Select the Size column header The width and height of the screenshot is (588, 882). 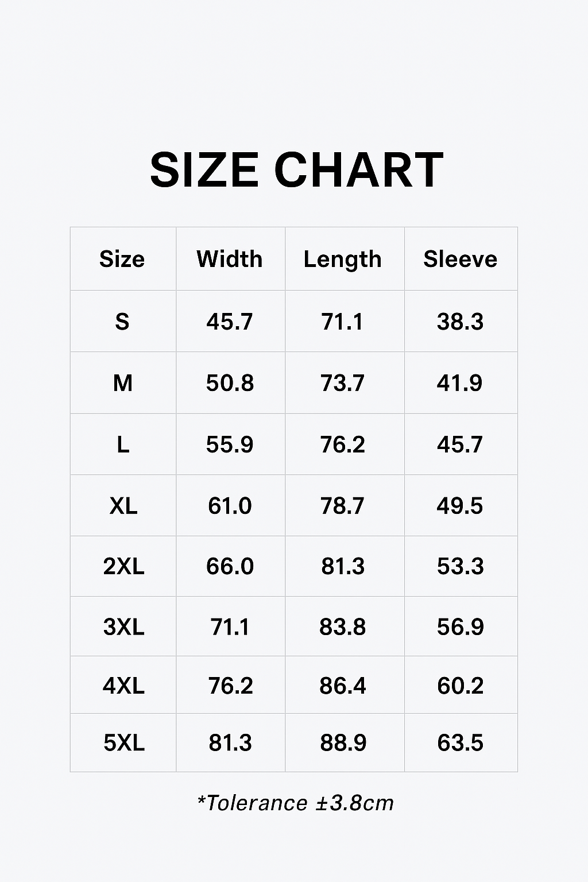pyautogui.click(x=122, y=259)
